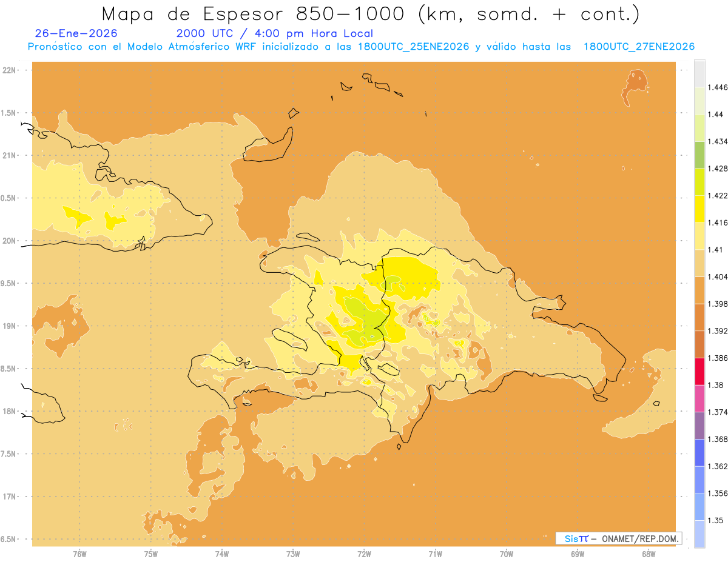Image resolution: width=728 pixels, height=562 pixels.
Task: Click the 1.434 value on the color scale
Action: tap(718, 142)
